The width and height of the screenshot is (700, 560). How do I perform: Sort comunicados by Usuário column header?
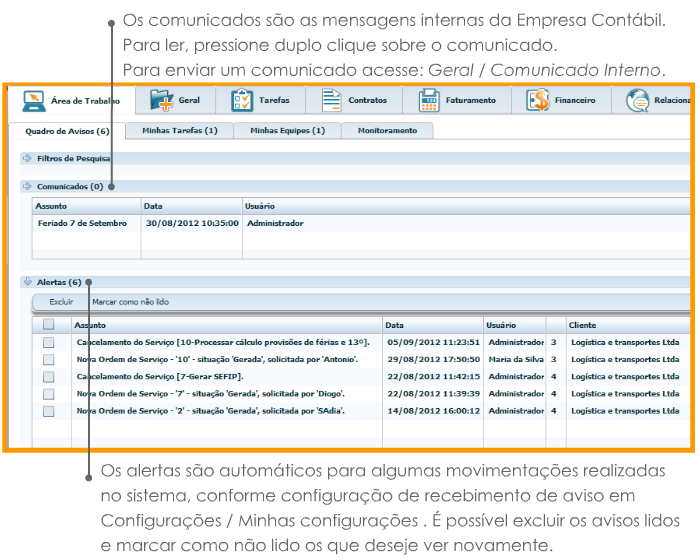467,206
